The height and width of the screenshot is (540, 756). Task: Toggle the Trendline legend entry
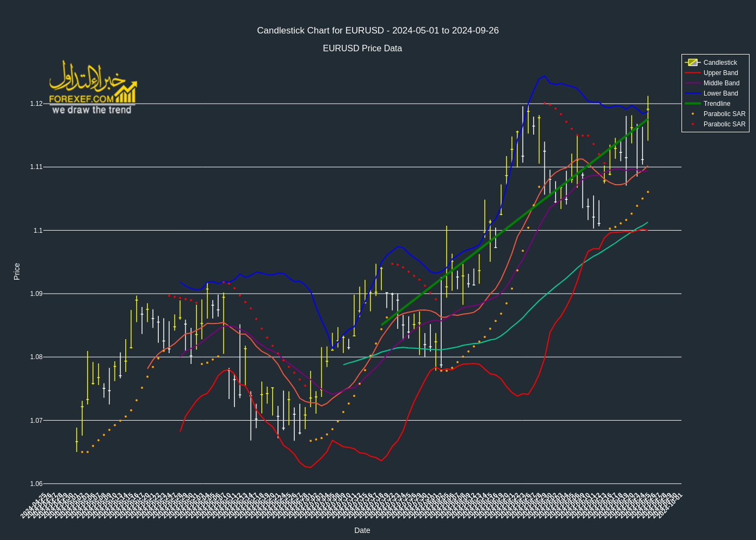coord(715,104)
